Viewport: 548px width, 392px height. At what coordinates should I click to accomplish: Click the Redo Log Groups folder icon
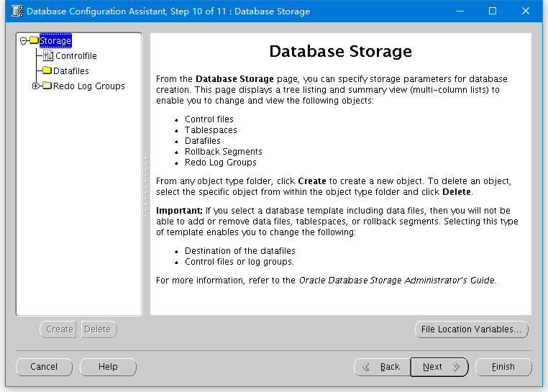[47, 86]
